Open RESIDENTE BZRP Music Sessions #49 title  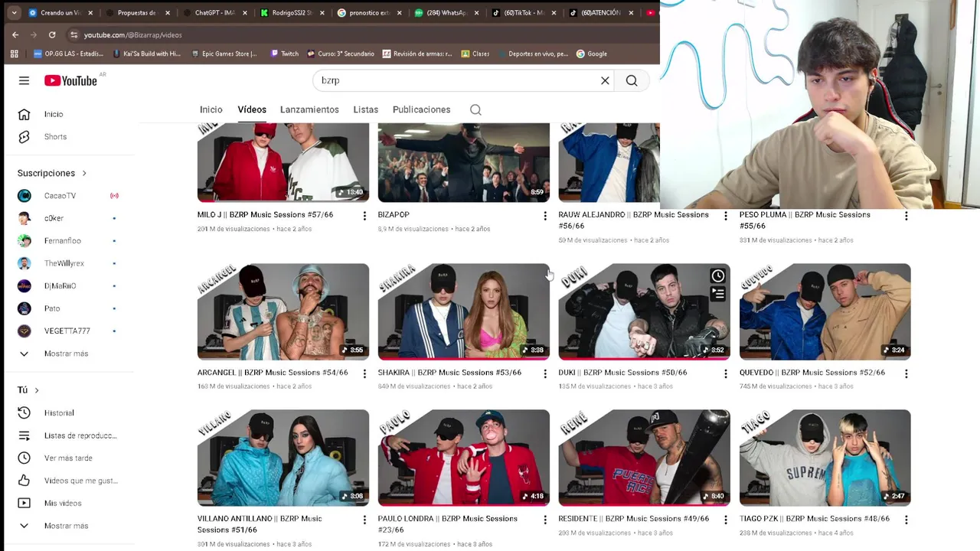633,519
